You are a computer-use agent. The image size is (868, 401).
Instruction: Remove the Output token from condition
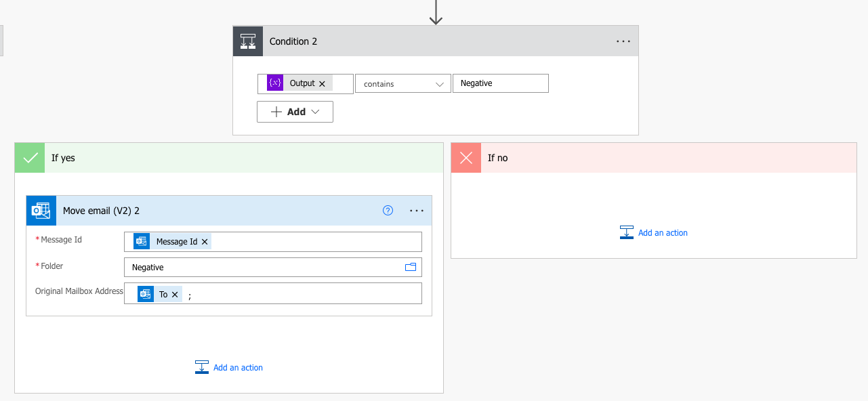click(322, 83)
